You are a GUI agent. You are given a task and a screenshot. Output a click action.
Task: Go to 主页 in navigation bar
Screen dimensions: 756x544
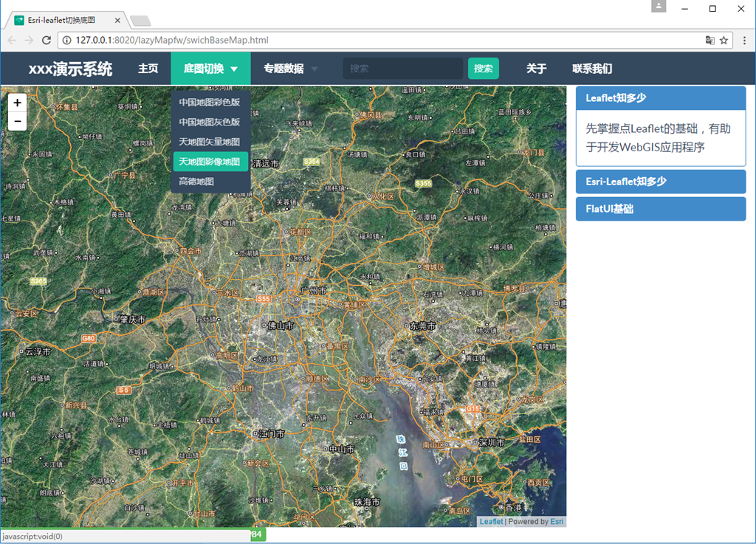[x=148, y=69]
